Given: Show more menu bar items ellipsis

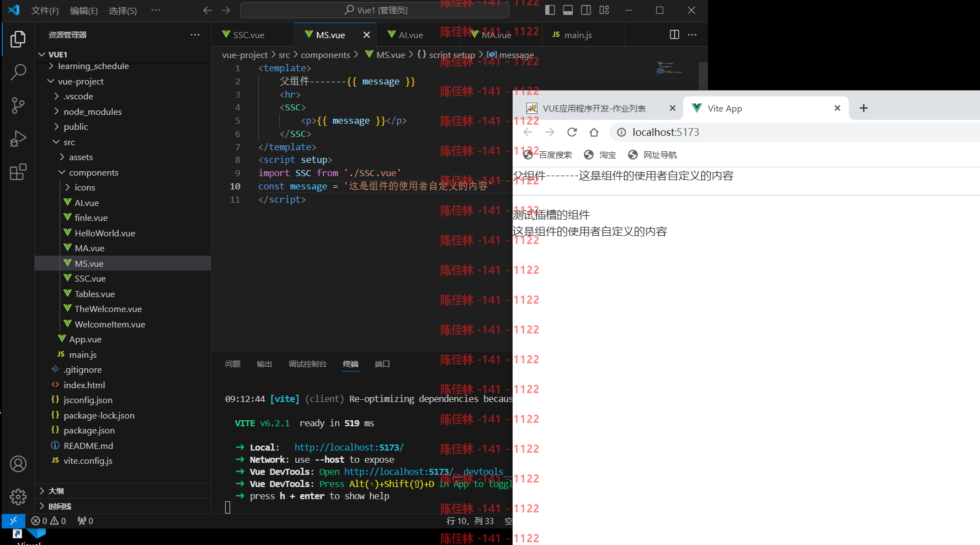Looking at the screenshot, I should tap(156, 10).
